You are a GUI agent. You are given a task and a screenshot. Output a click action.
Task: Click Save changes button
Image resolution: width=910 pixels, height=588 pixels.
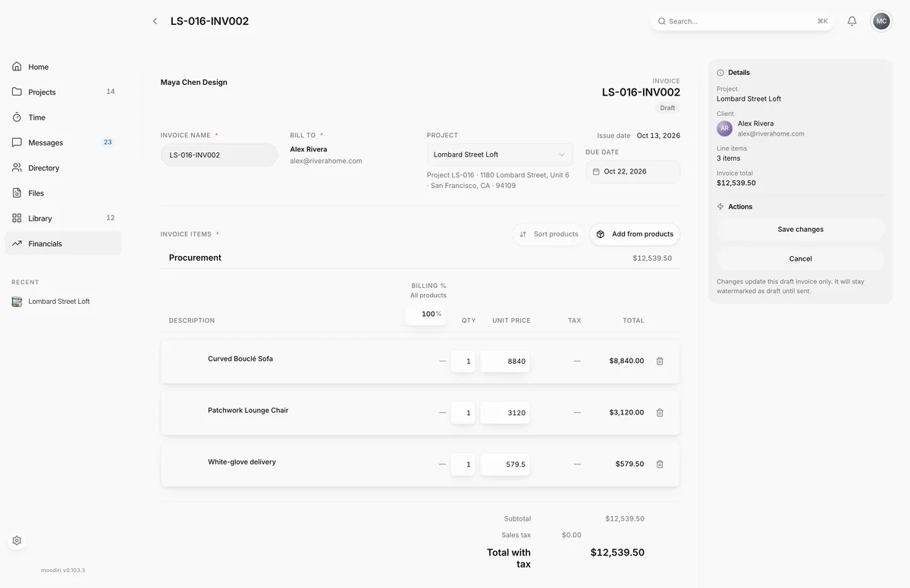(x=800, y=230)
